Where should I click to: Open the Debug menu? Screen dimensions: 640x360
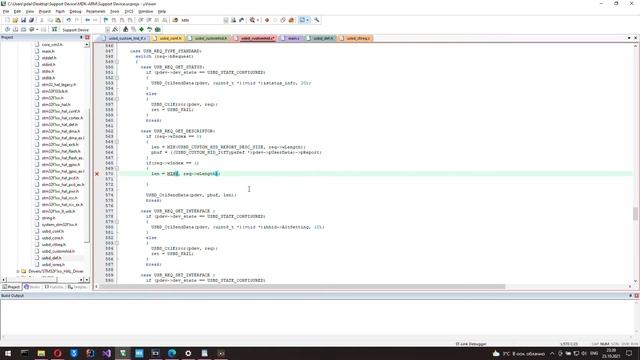point(75,11)
